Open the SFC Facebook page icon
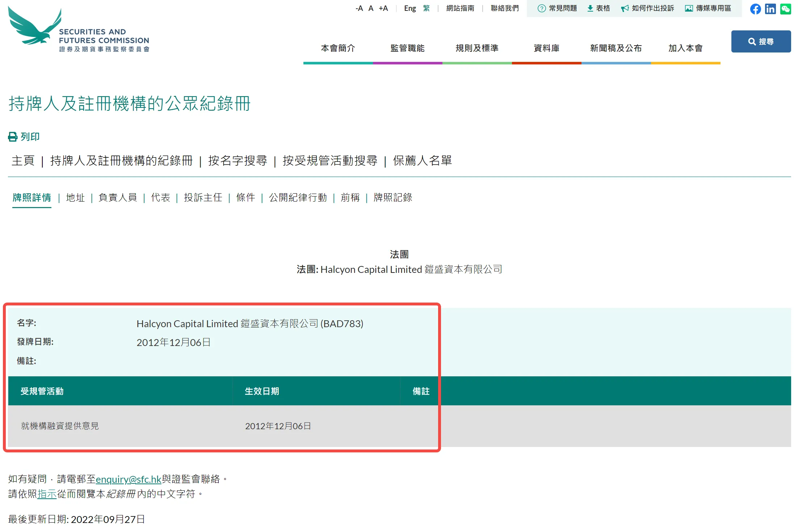Image resolution: width=798 pixels, height=532 pixels. (x=755, y=9)
